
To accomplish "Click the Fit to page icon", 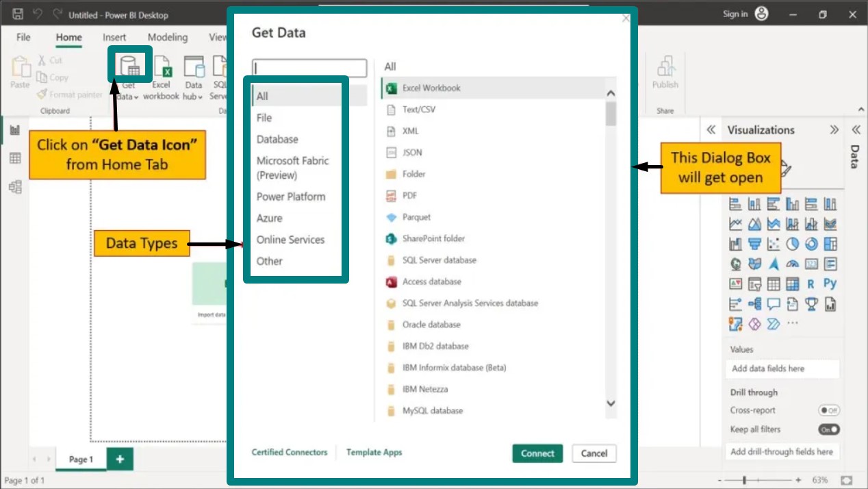I will click(x=847, y=480).
